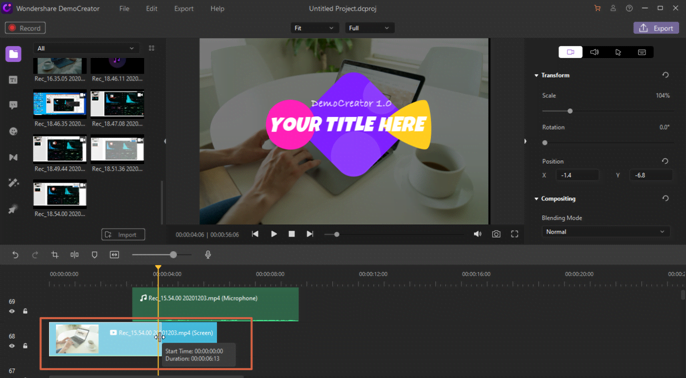Reset the Transform settings

[665, 75]
